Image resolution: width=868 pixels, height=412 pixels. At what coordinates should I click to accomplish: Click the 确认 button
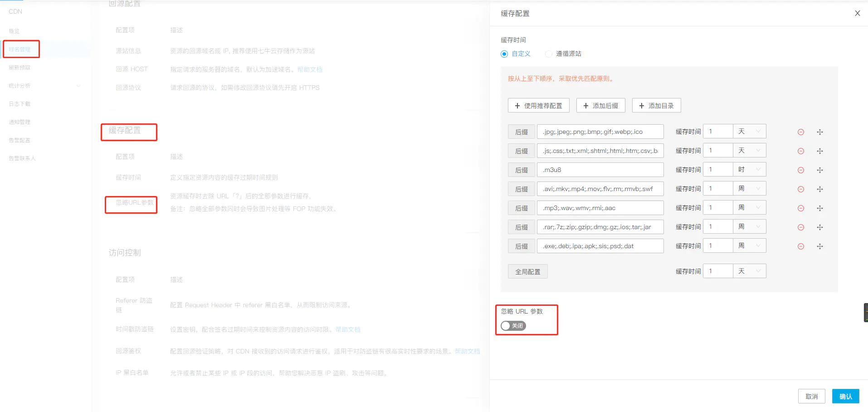click(845, 396)
